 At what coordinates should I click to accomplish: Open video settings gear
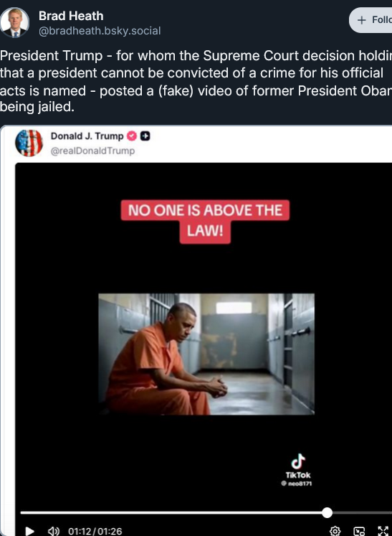tap(335, 531)
